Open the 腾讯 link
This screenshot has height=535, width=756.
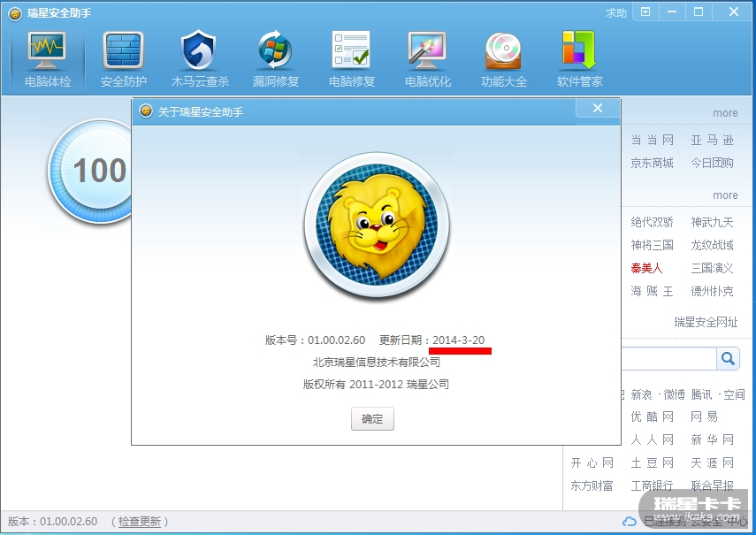coord(701,394)
